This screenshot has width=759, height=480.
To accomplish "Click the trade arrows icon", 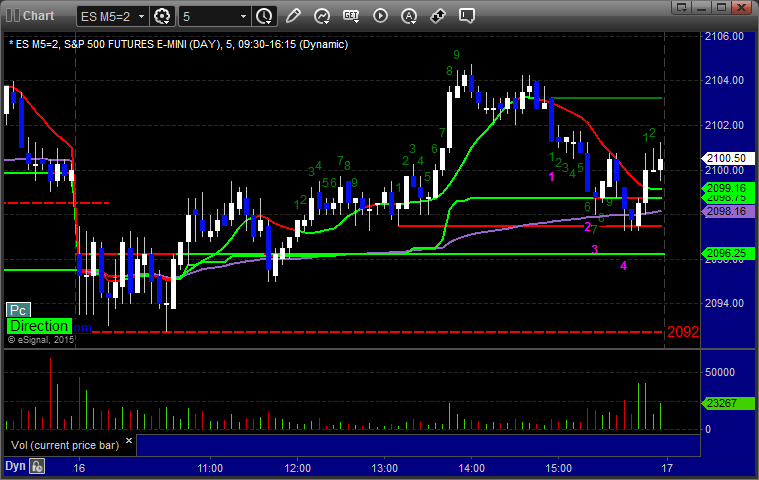I will tap(438, 16).
